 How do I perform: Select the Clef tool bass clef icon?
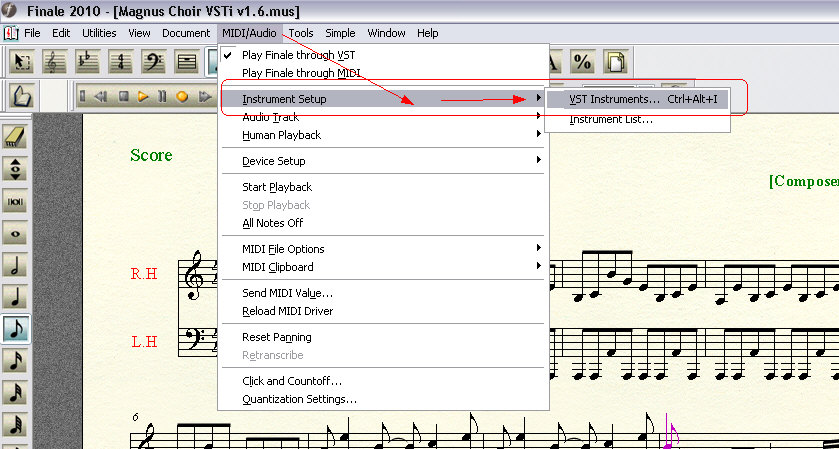[154, 62]
